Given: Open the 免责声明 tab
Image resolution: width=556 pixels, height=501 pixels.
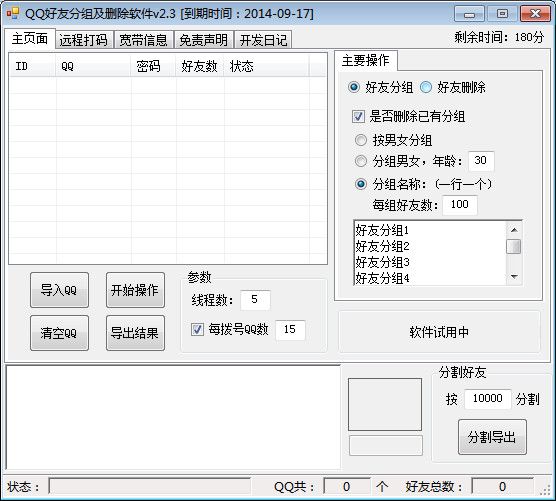Looking at the screenshot, I should (204, 40).
